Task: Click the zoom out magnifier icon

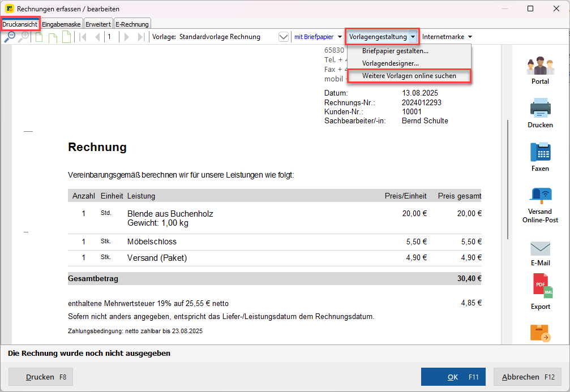Action: pos(10,37)
